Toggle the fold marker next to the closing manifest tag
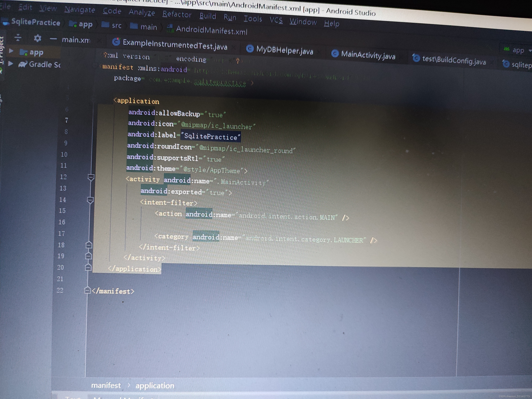Viewport: 532px width, 399px height. [87, 290]
